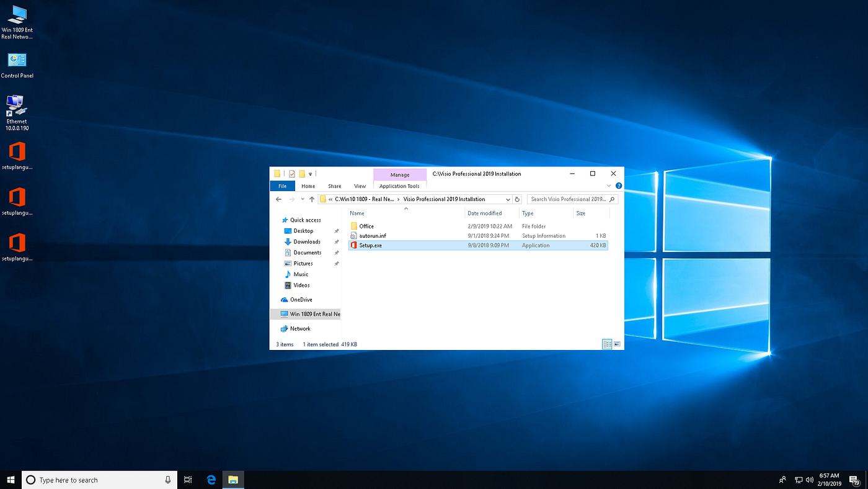
Task: Open the Ethernet 10.0.0.190 desktop shortcut
Action: pos(17,112)
